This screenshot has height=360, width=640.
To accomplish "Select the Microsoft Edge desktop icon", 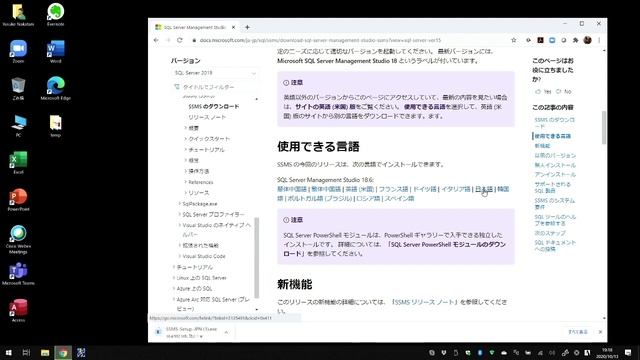I will (x=56, y=89).
